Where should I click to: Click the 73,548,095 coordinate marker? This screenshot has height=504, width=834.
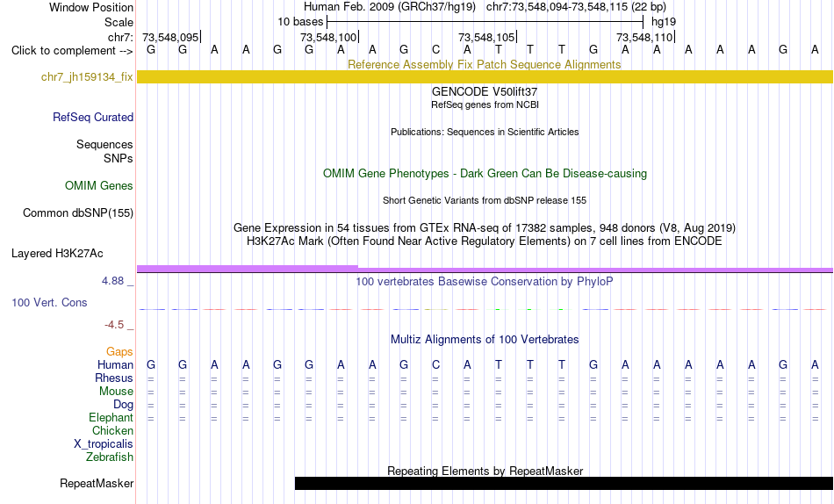(170, 37)
